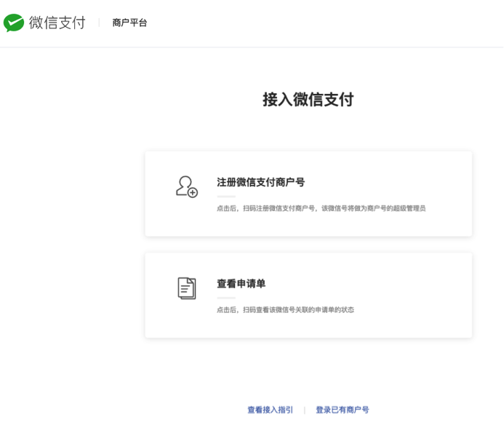The height and width of the screenshot is (428, 504).
Task: Click the document icon for 查看申请单
Action: pyautogui.click(x=187, y=288)
